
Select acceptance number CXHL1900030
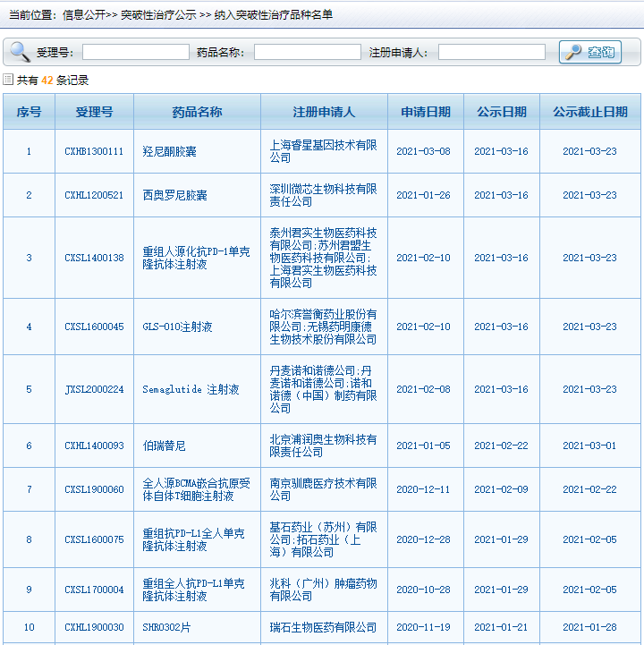click(x=94, y=627)
